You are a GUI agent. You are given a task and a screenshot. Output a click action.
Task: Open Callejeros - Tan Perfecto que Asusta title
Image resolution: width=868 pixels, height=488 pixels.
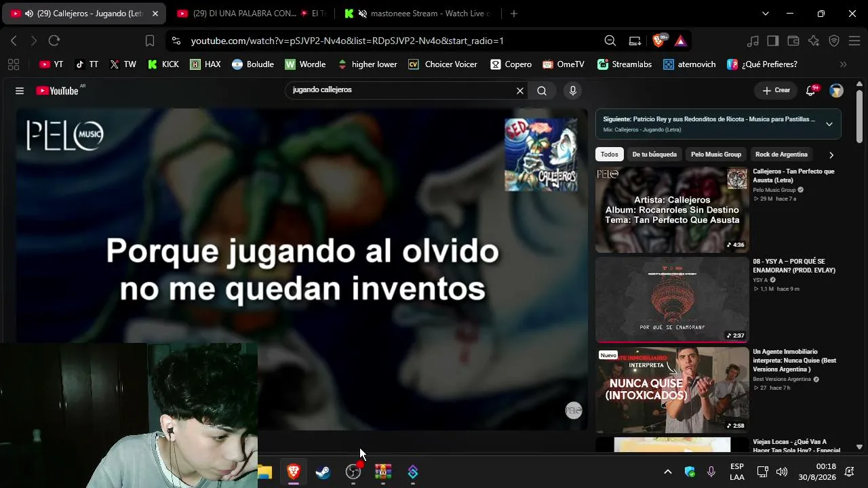[794, 176]
